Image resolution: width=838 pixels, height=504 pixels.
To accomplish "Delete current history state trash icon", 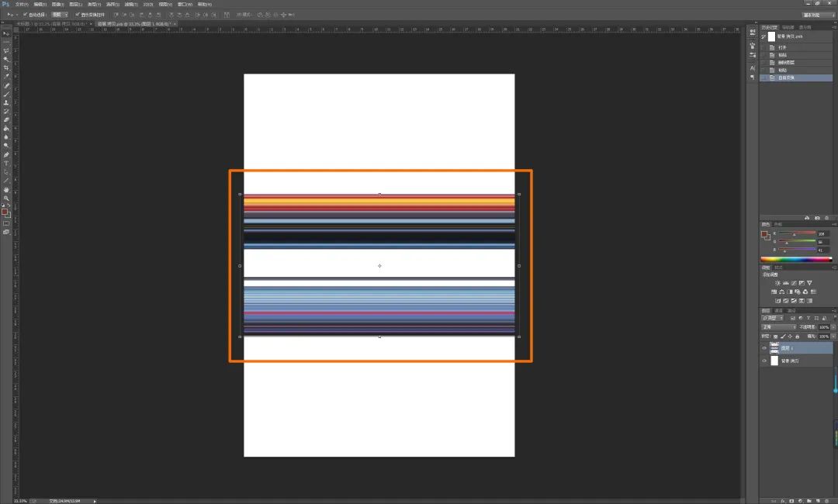I will 827,218.
